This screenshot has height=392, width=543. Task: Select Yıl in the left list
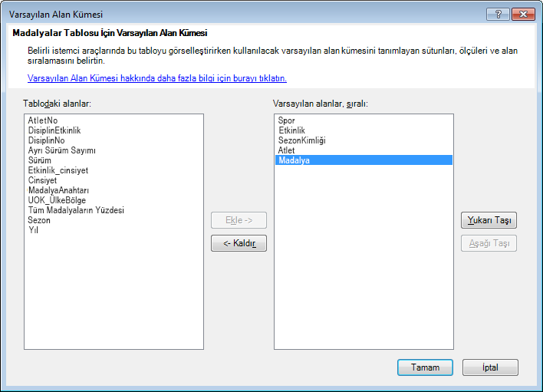pos(33,230)
